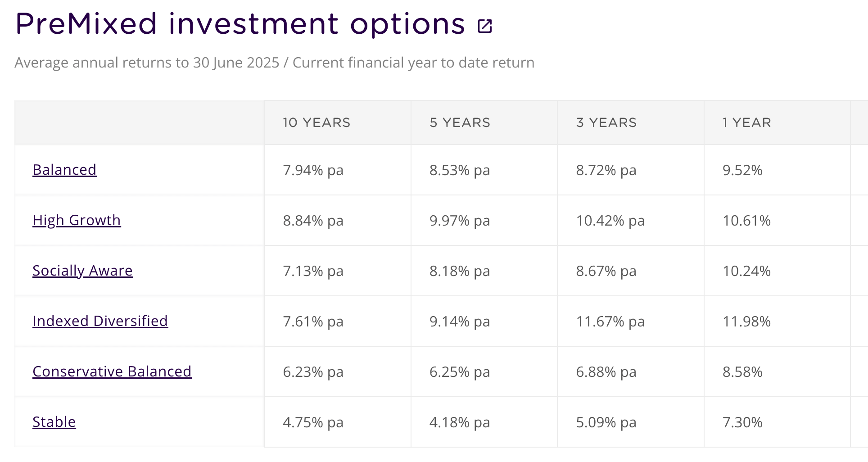Visit the Conservative Balanced link
This screenshot has width=868, height=462.
(x=112, y=371)
